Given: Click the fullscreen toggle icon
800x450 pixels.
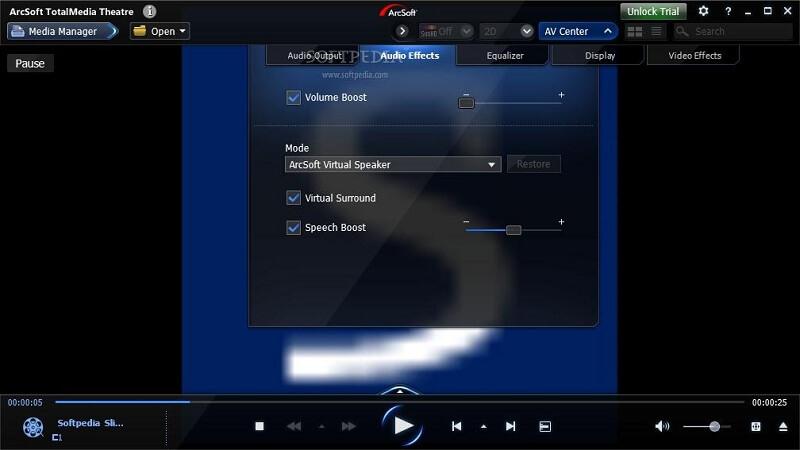Looking at the screenshot, I should [756, 426].
